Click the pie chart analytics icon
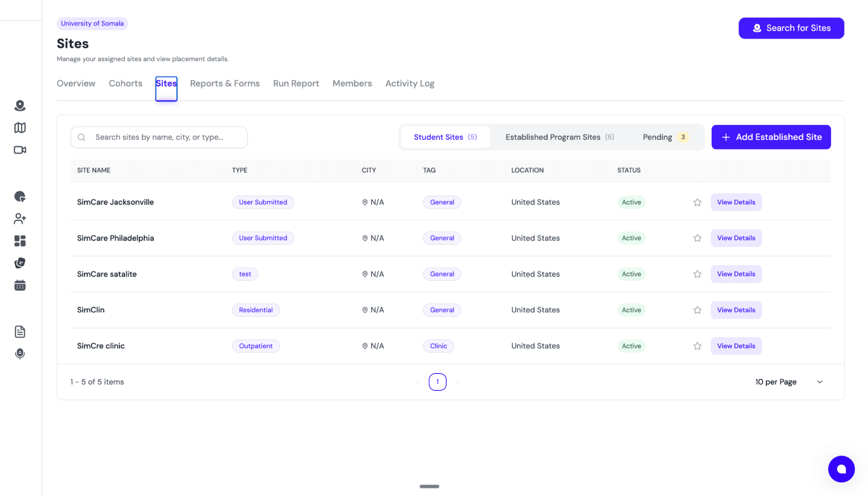The image size is (868, 496). [x=20, y=197]
